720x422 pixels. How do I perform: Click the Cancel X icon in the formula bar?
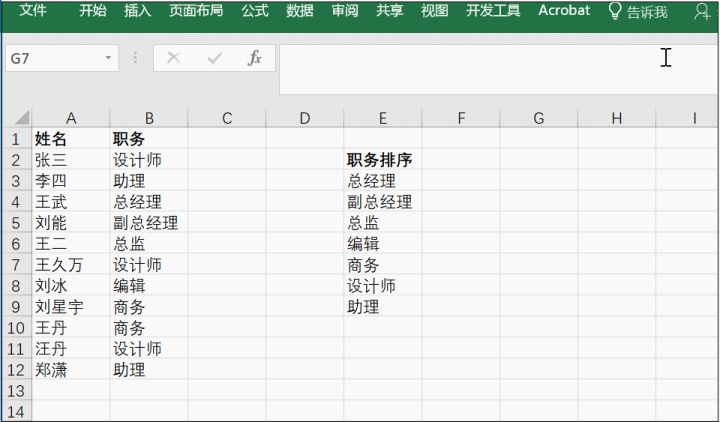pos(173,58)
